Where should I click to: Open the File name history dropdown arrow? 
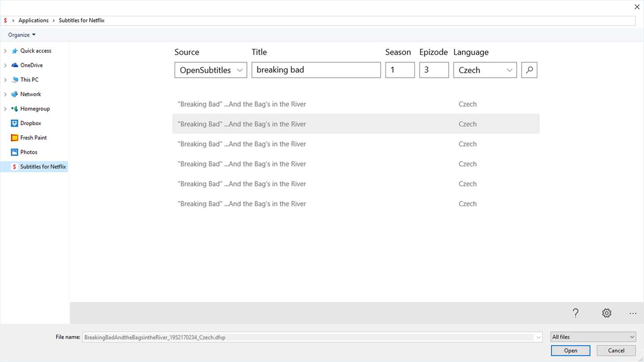(x=539, y=337)
